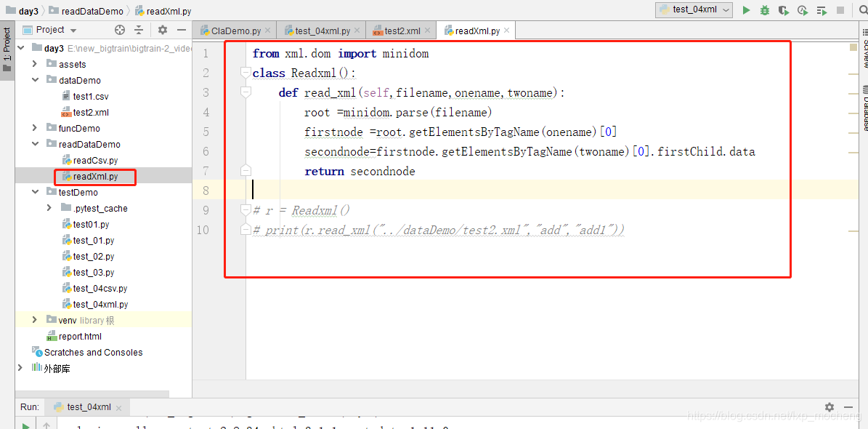Collapse the dataDemo folder
Screen dimensions: 868x429
pos(34,80)
